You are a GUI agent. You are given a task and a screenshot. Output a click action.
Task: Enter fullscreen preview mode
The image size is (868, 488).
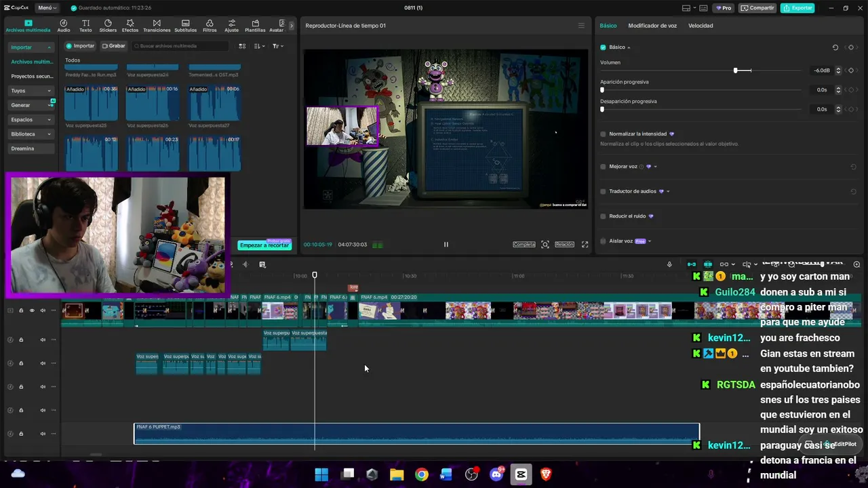(585, 245)
